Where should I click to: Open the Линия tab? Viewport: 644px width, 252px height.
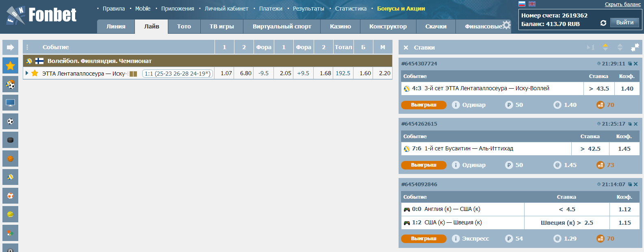[x=116, y=26]
